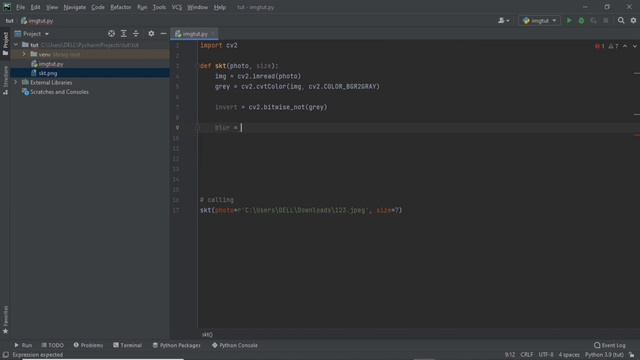Click the tut breadcrumb in the navigation bar

pyautogui.click(x=9, y=21)
